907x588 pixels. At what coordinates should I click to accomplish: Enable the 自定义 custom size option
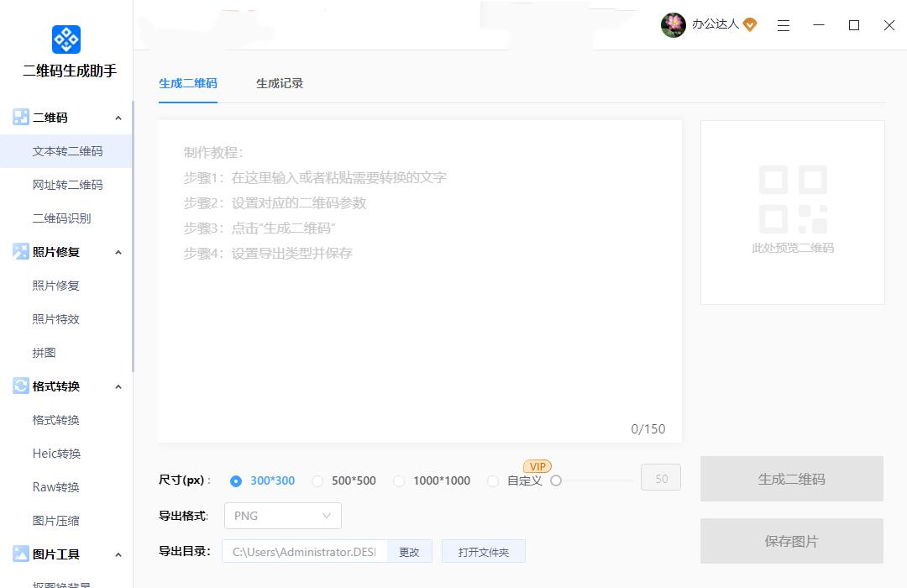click(493, 480)
